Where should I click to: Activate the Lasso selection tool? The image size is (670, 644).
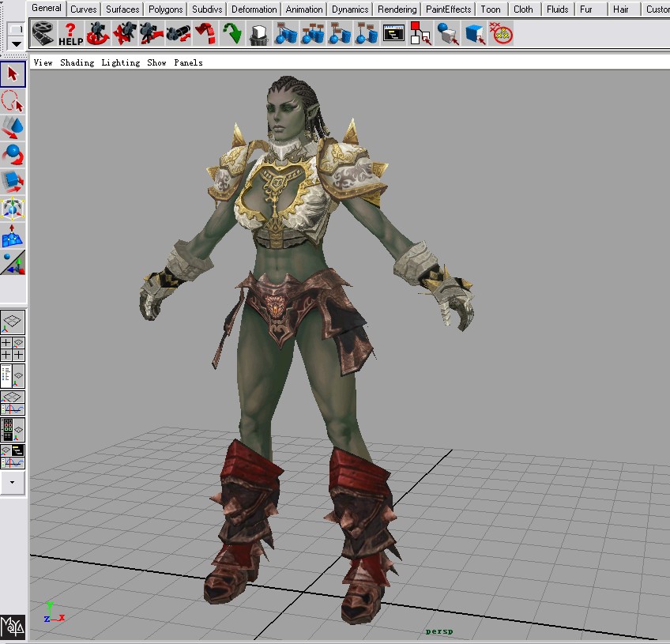point(13,101)
